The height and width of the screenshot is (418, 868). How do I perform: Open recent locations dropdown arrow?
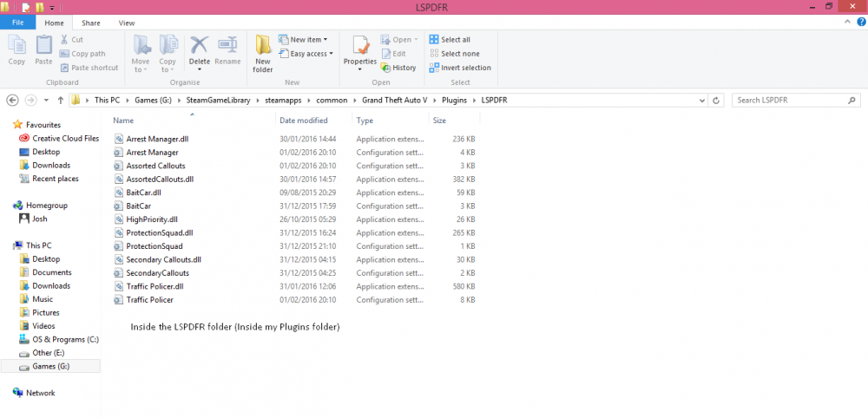46,101
